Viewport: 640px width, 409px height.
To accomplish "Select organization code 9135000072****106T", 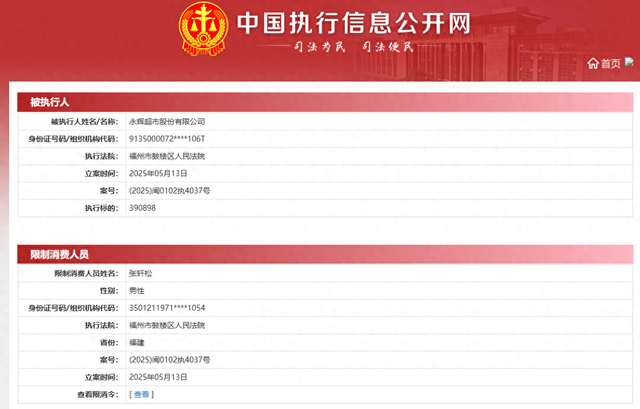I will [167, 139].
